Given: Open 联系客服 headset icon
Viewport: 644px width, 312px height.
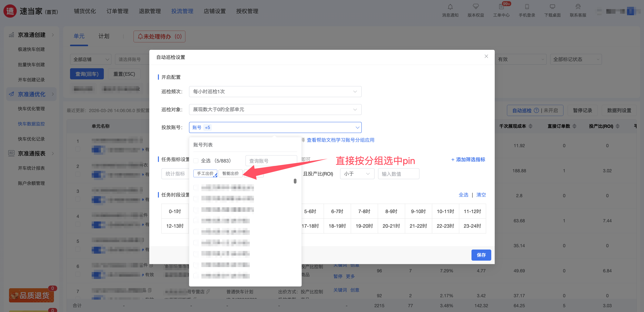Looking at the screenshot, I should [578, 7].
